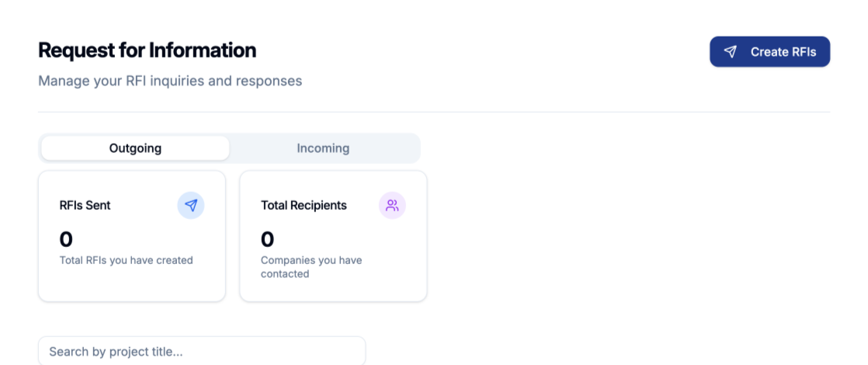The height and width of the screenshot is (365, 868).
Task: Click "Companies you have contacted" text
Action: click(x=311, y=267)
